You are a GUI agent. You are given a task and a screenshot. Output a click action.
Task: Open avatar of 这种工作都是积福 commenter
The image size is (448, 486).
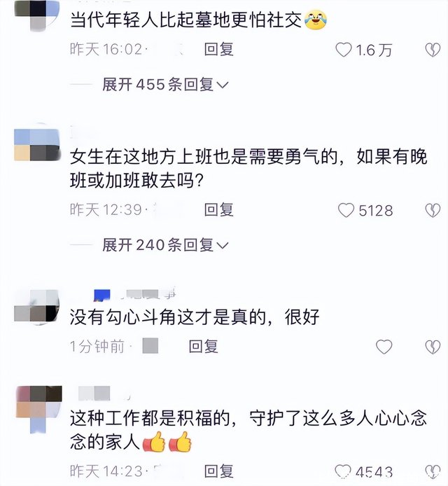pyautogui.click(x=38, y=408)
